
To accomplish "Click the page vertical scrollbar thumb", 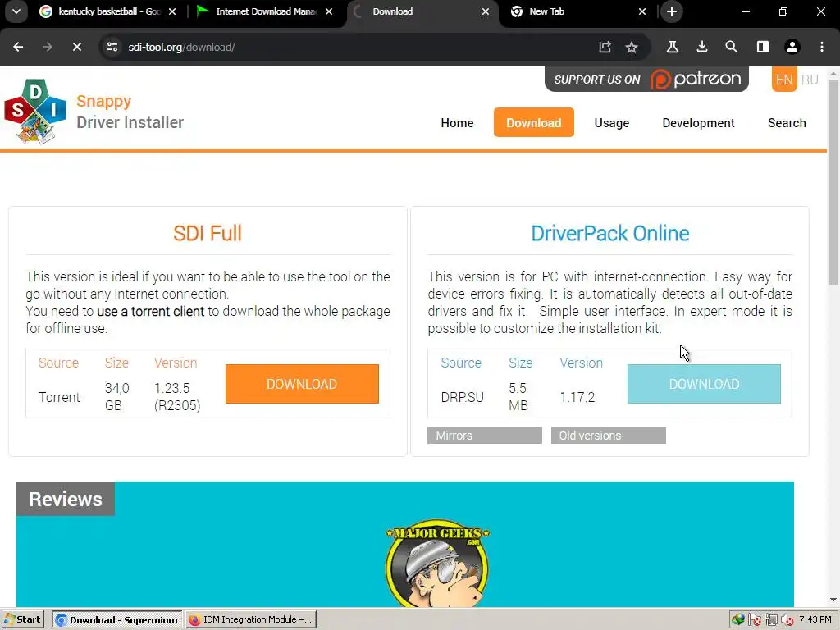I will [x=833, y=182].
